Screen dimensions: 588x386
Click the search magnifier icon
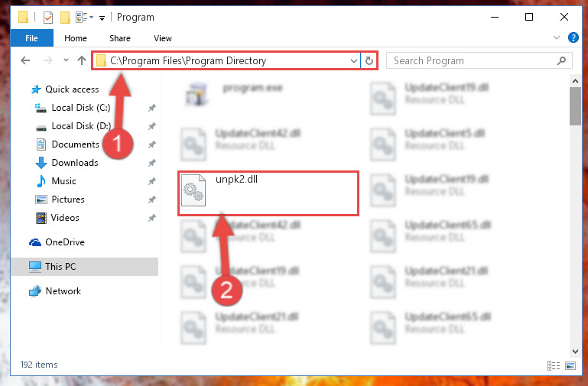click(x=561, y=60)
